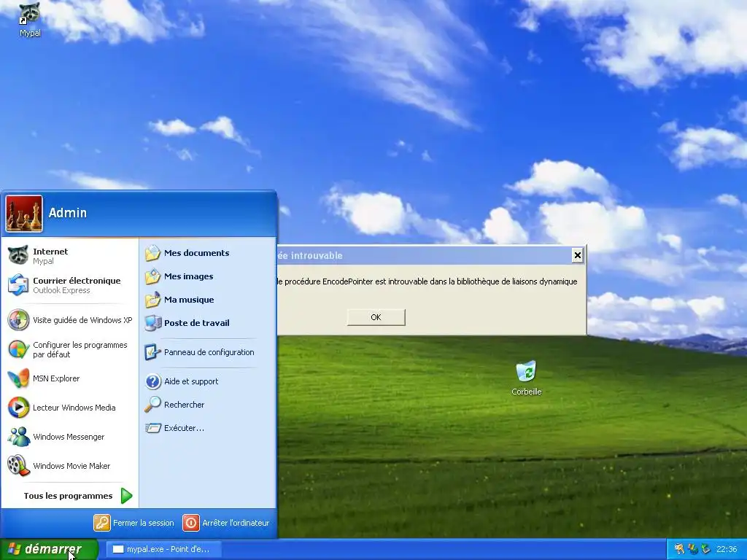The image size is (747, 560).
Task: Click the Admin chess user picture
Action: click(x=24, y=214)
